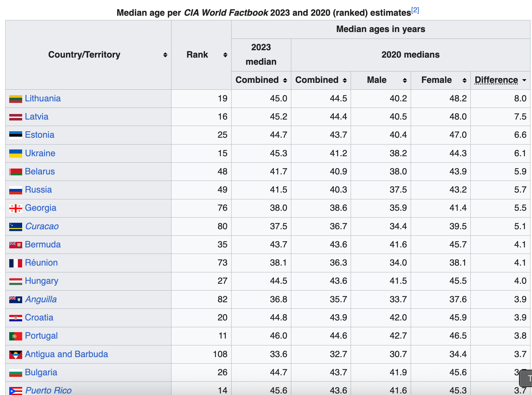Open the Anguilla territory link

tap(41, 299)
